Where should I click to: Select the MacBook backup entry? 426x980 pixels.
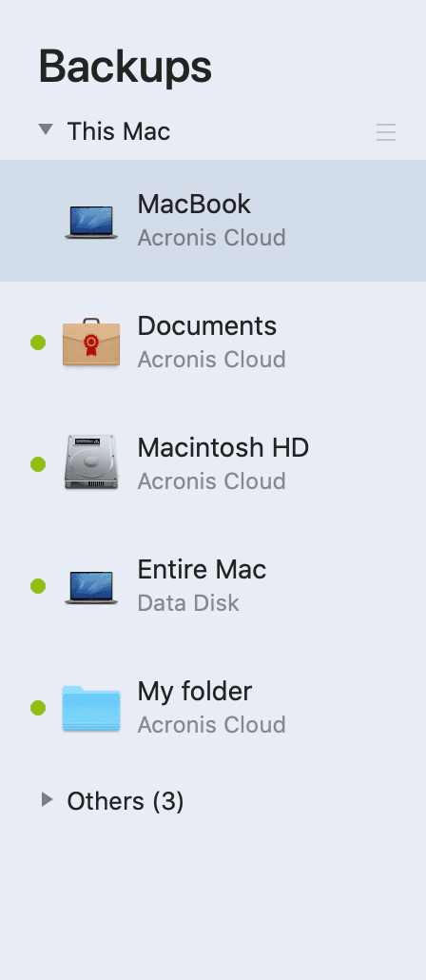(x=213, y=221)
